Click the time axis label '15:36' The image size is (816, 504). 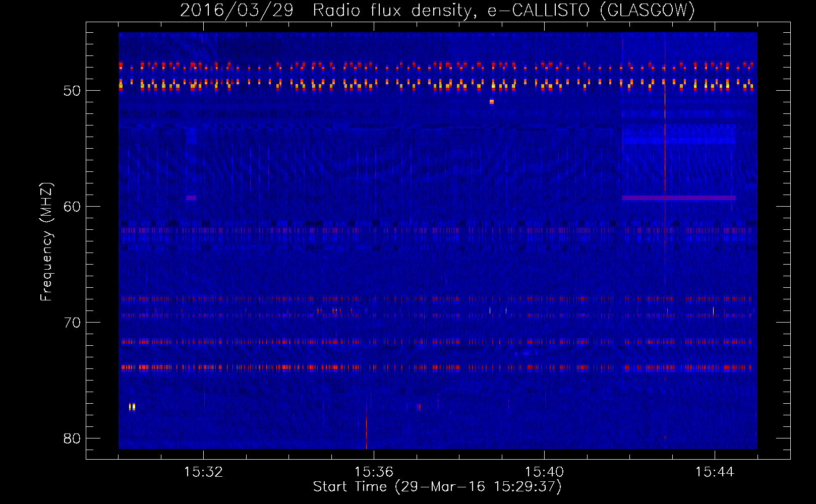[374, 472]
